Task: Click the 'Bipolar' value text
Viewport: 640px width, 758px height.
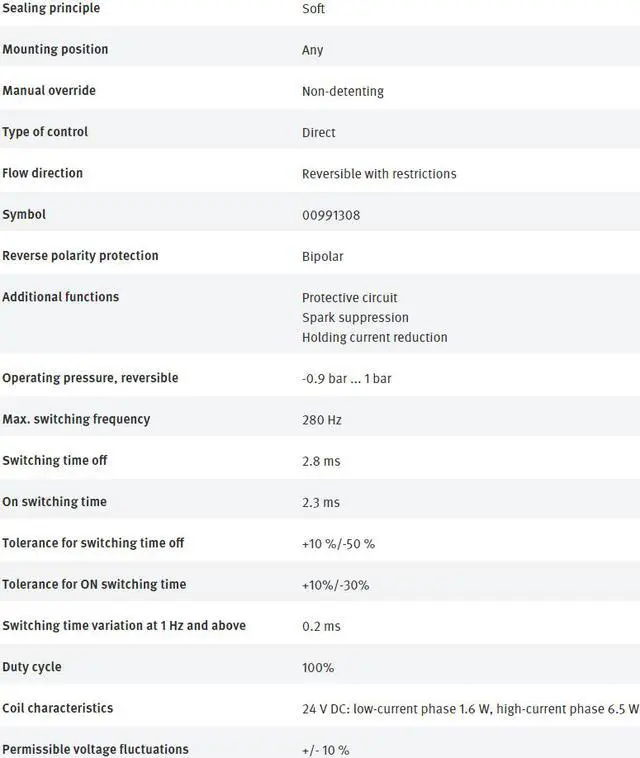Action: (x=322, y=256)
